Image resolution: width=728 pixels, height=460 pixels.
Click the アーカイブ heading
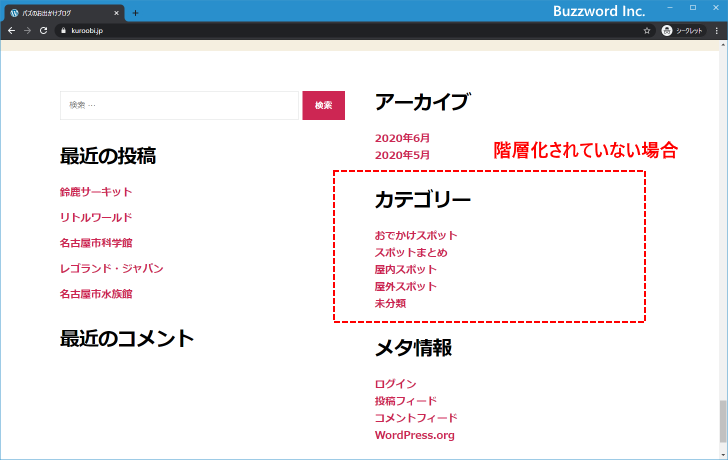[x=422, y=102]
